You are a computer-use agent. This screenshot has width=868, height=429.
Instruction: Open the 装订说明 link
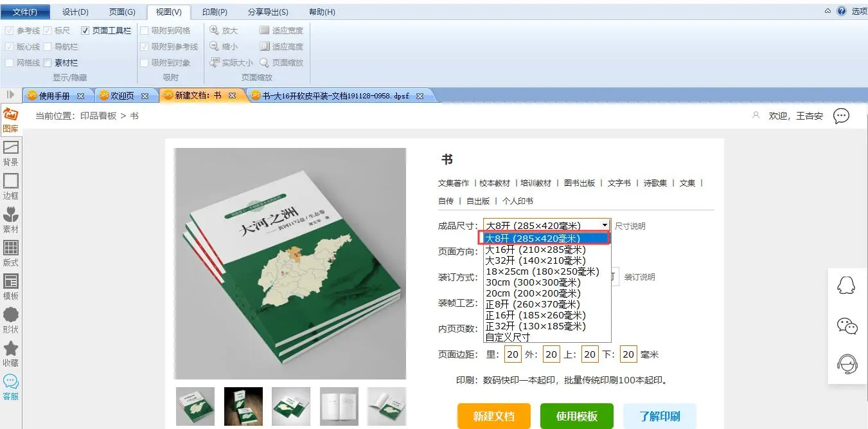[640, 277]
